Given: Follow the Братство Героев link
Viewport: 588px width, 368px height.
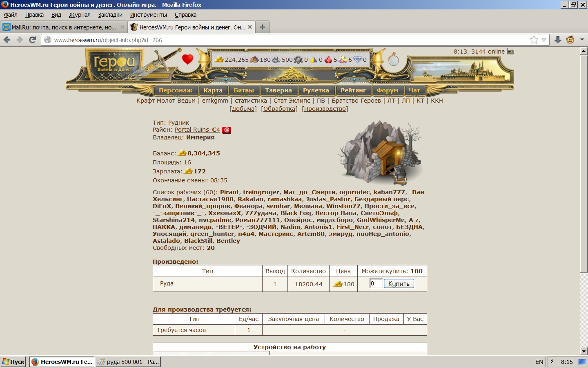Looking at the screenshot, I should [x=356, y=101].
